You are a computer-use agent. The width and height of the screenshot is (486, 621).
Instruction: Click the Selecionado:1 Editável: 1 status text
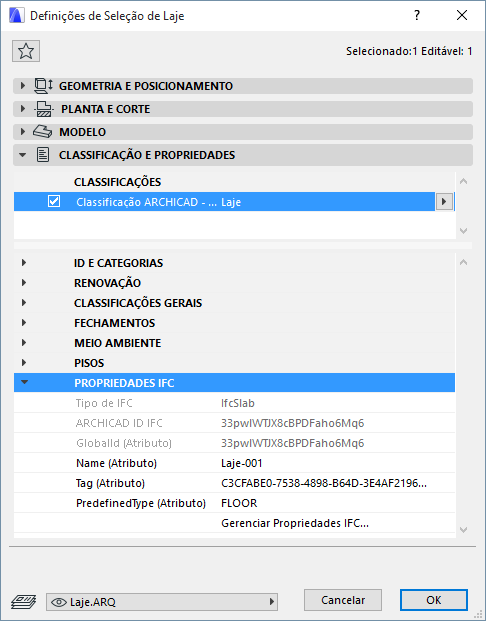pyautogui.click(x=409, y=51)
